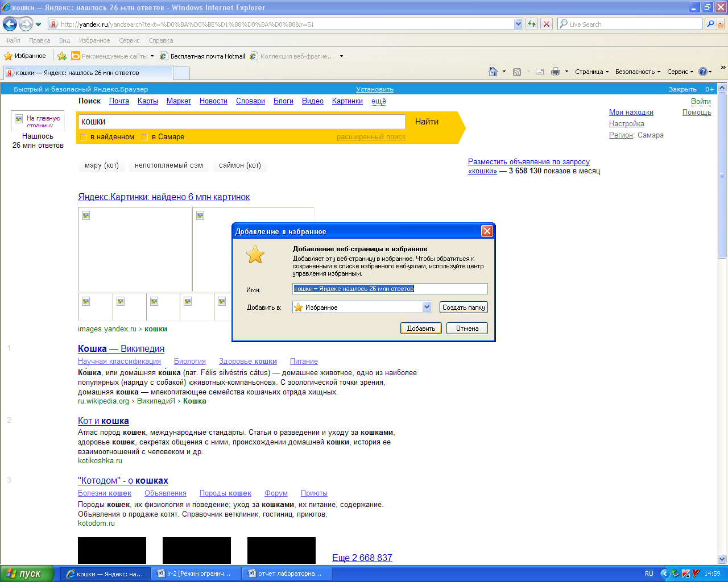Open the address bar history dropdown
The width and height of the screenshot is (728, 582).
518,24
